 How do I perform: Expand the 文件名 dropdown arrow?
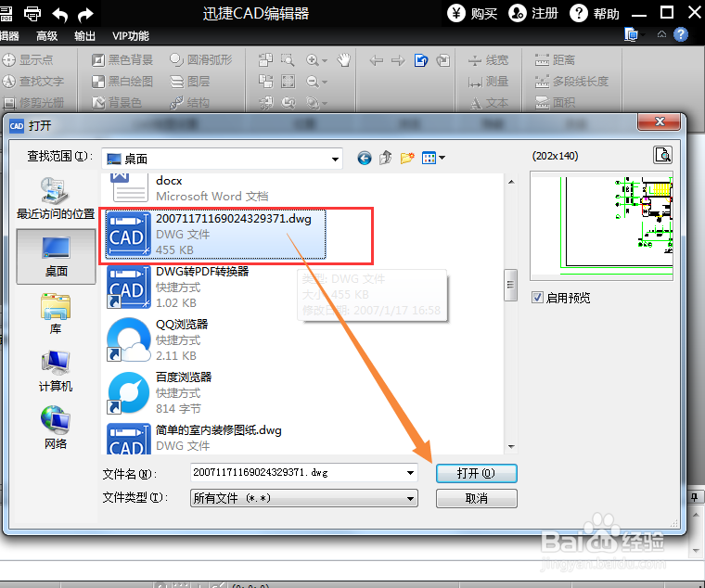pyautogui.click(x=410, y=472)
